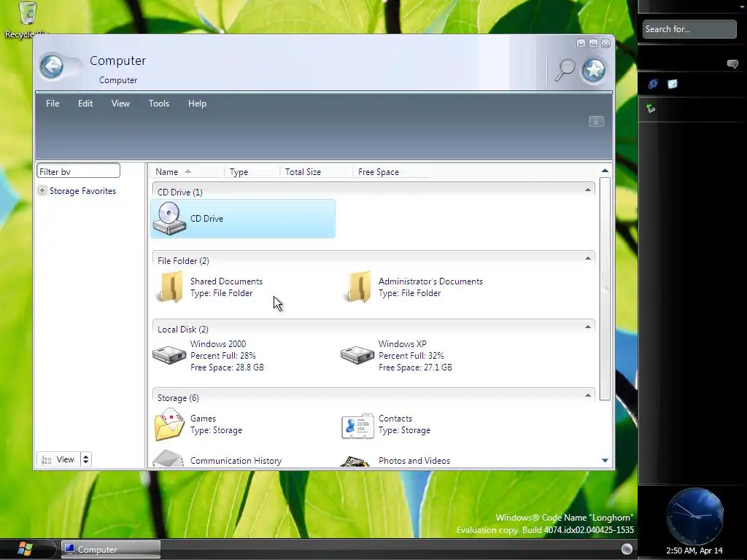Open Photos and Videos icon
747x560 pixels.
pos(356,462)
